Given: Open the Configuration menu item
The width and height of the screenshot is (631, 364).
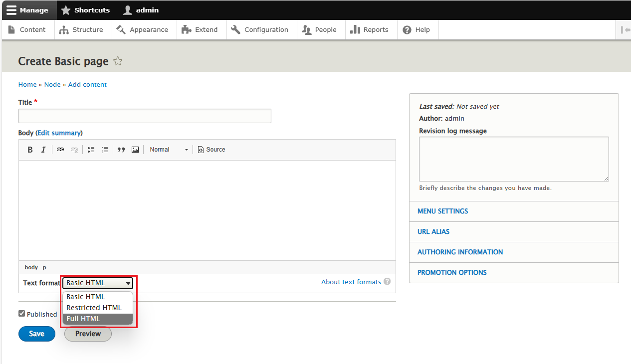Looking at the screenshot, I should coord(259,30).
